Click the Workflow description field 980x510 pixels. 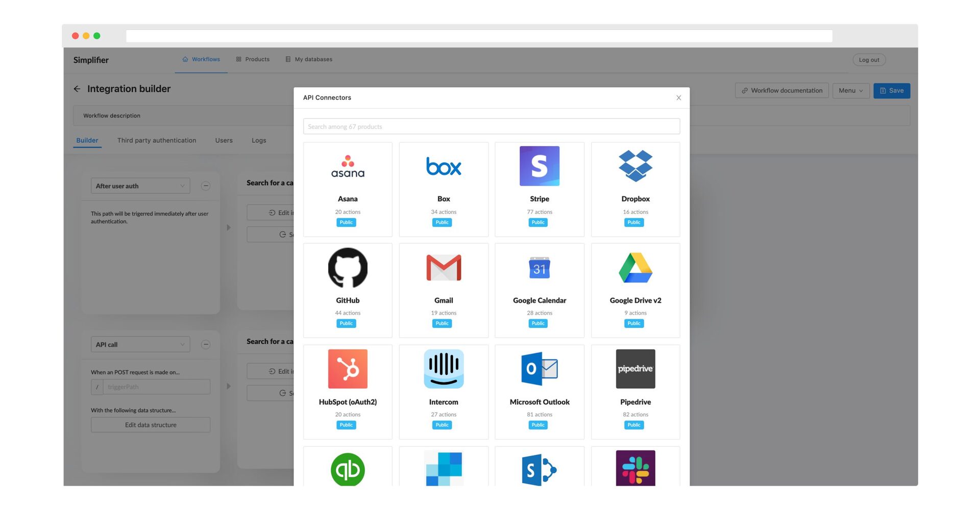click(184, 116)
